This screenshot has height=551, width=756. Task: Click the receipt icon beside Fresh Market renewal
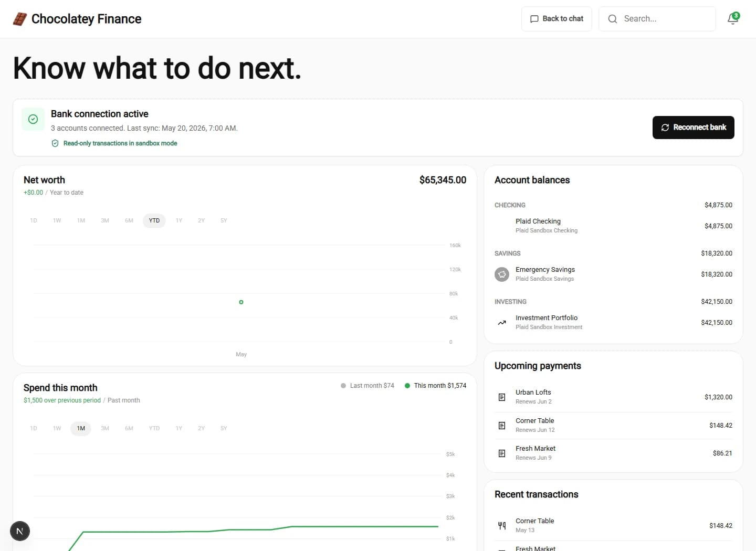(502, 453)
